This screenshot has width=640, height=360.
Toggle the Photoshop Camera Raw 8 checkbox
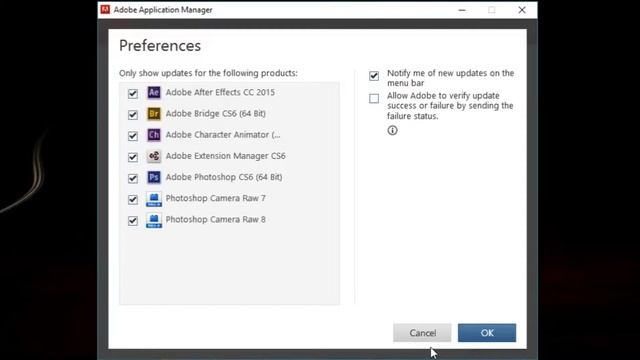click(x=133, y=221)
